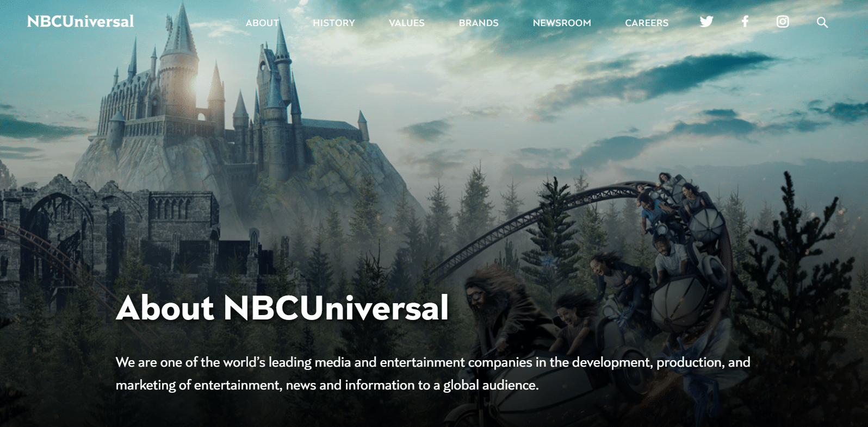Open NBCUniversal's Twitter page
The height and width of the screenshot is (427, 868).
click(x=706, y=22)
